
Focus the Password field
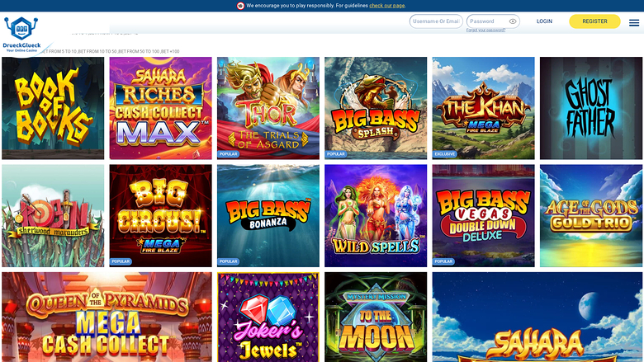pos(493,21)
